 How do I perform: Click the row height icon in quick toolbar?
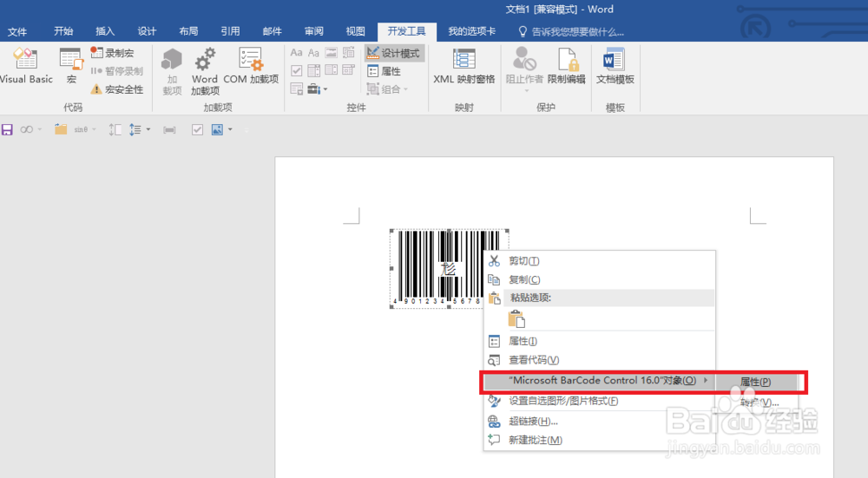point(115,129)
